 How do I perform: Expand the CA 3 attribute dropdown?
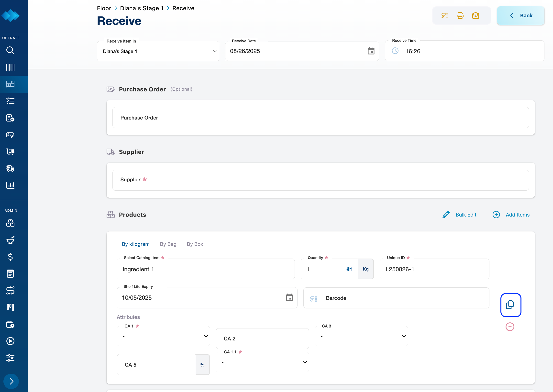(x=361, y=336)
